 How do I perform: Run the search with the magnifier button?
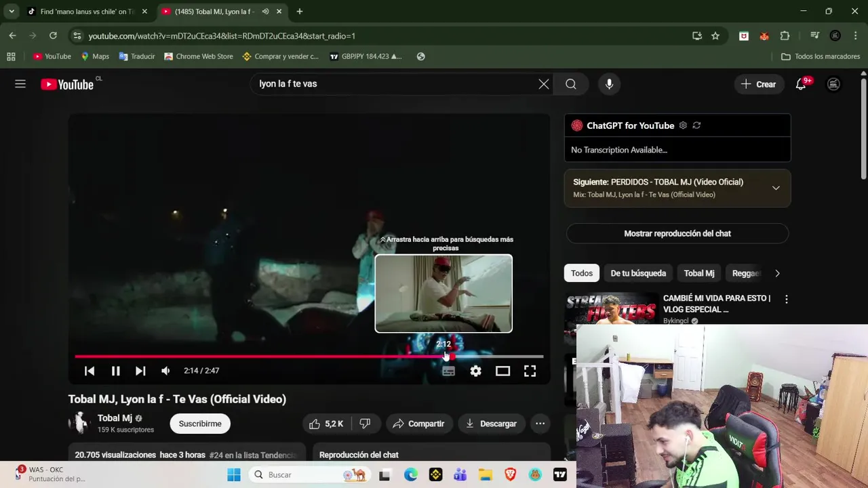(571, 84)
